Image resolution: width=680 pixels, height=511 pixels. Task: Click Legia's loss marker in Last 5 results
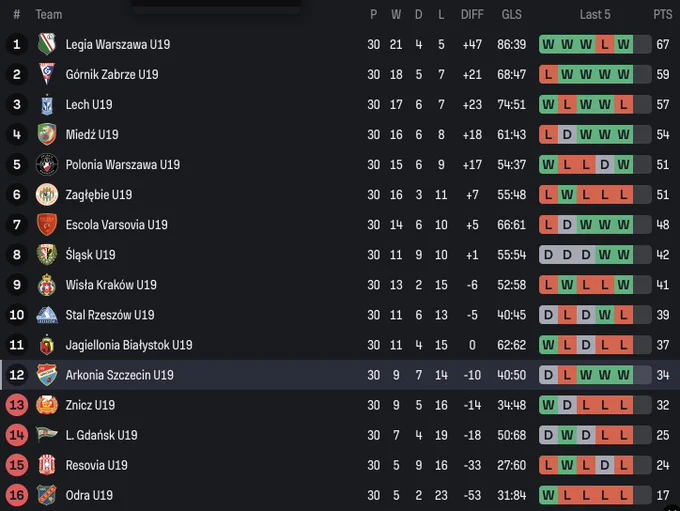pos(605,44)
